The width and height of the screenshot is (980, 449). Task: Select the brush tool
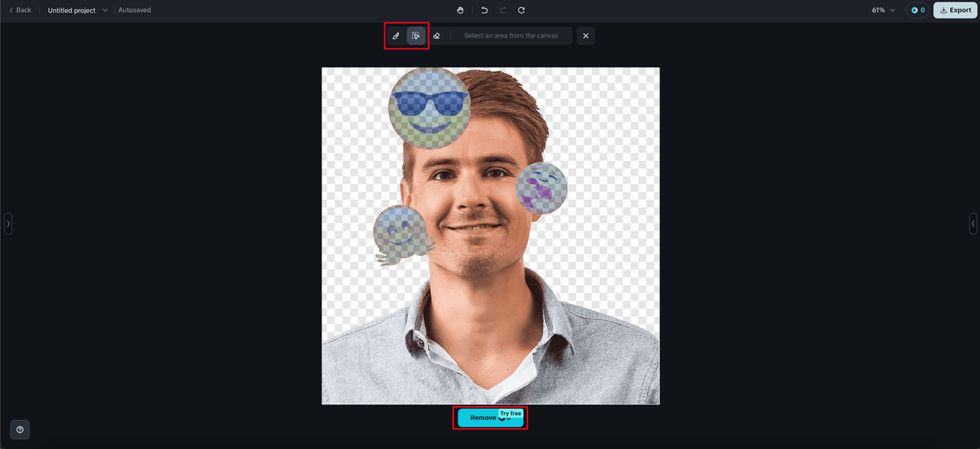[396, 36]
